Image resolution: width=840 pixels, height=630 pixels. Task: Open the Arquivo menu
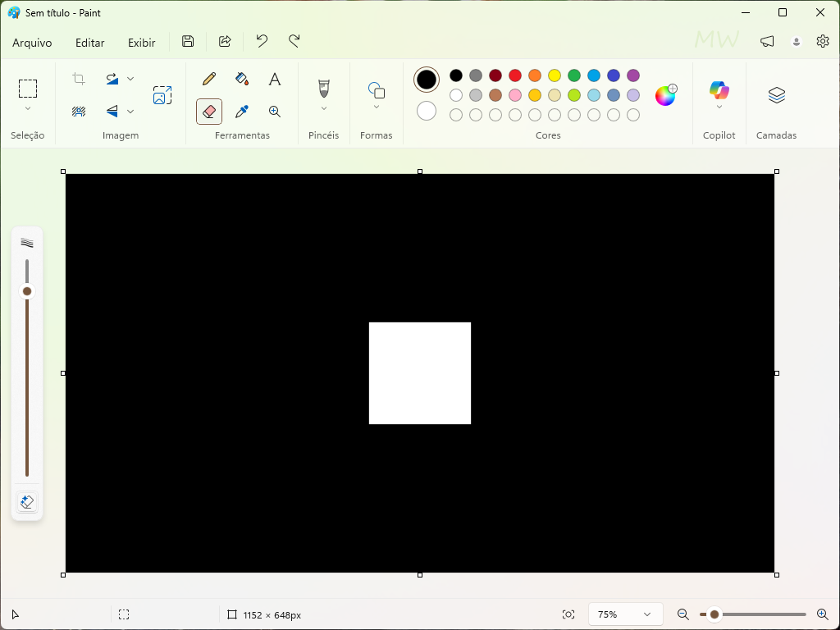point(32,42)
